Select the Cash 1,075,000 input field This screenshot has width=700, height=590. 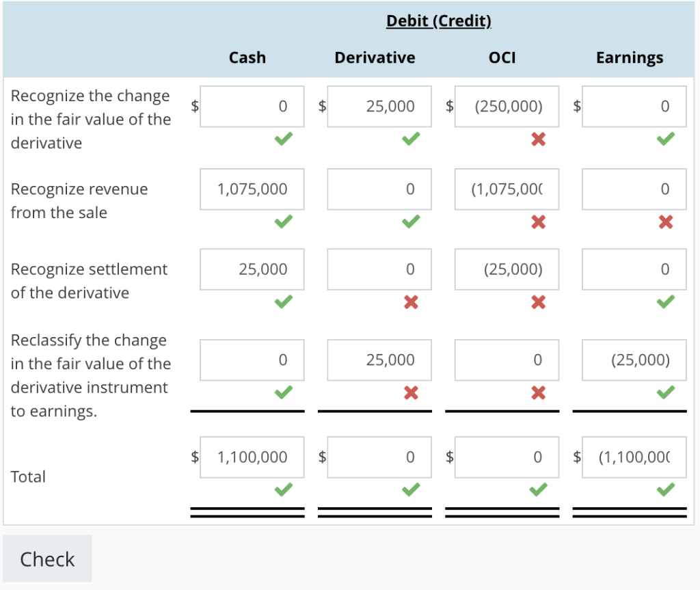(252, 189)
